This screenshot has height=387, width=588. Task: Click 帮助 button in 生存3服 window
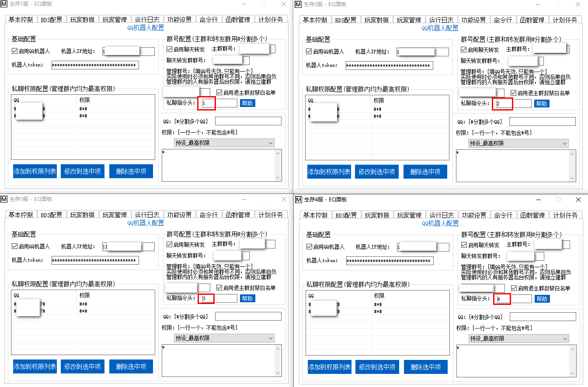pos(247,298)
